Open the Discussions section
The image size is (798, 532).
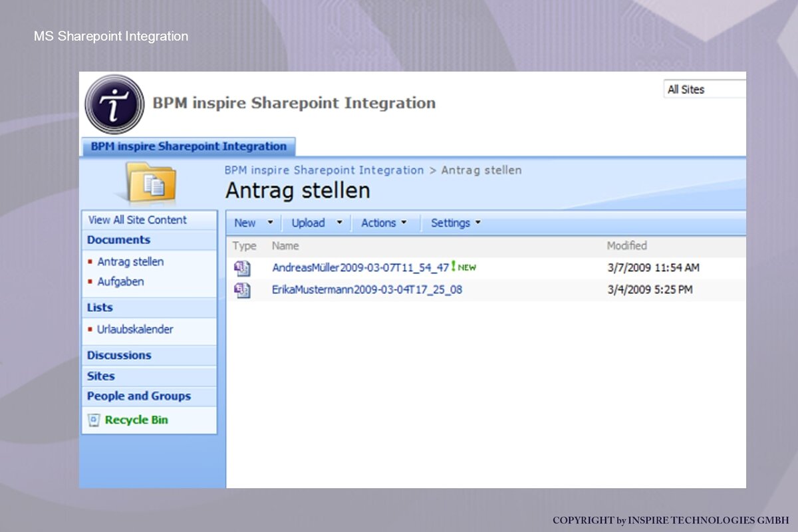[x=119, y=355]
